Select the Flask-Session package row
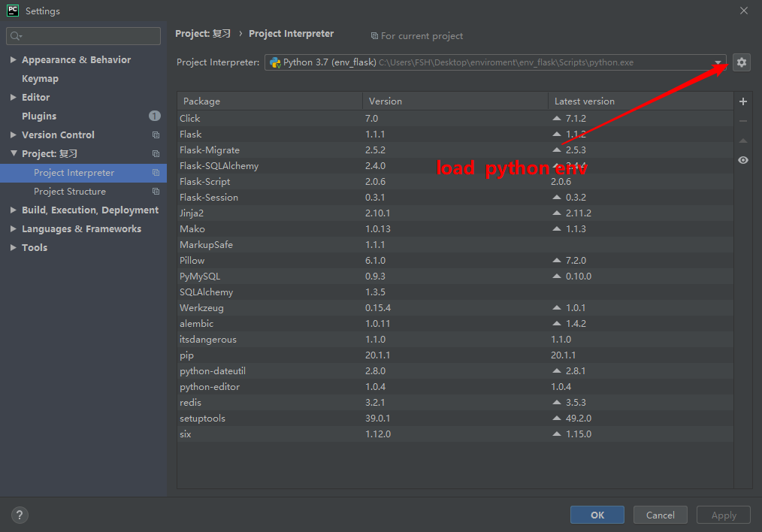 (x=455, y=198)
